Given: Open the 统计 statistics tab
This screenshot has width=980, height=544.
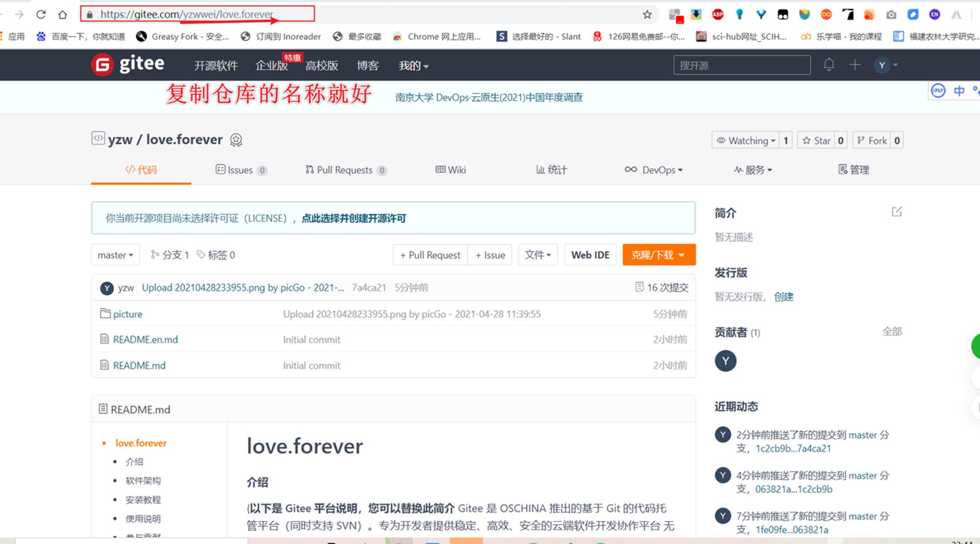Looking at the screenshot, I should 551,170.
